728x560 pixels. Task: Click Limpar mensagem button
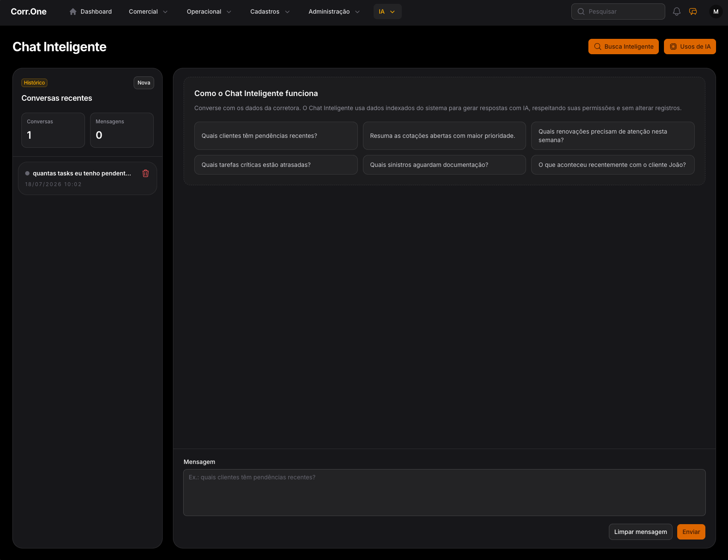point(640,532)
